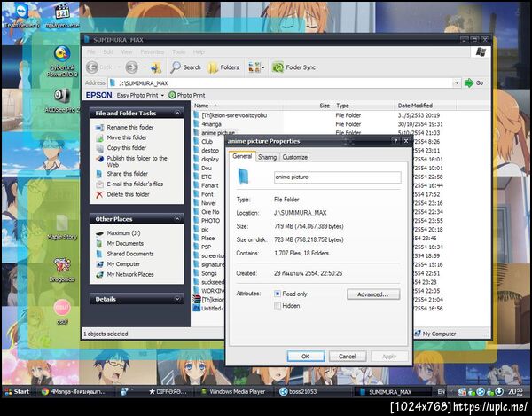This screenshot has width=532, height=416.
Task: Open the ACDSee Pro desktop icon
Action: 62,100
